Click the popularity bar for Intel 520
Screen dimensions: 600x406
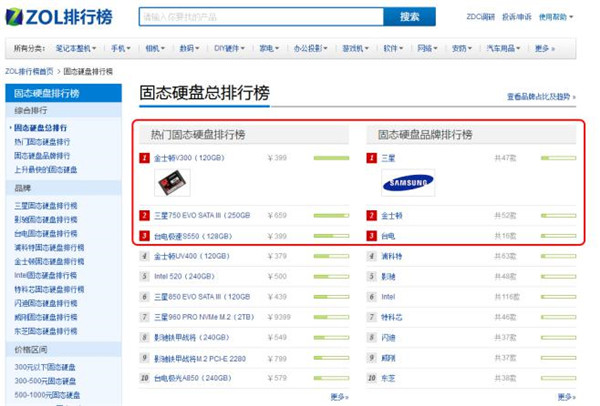point(331,276)
